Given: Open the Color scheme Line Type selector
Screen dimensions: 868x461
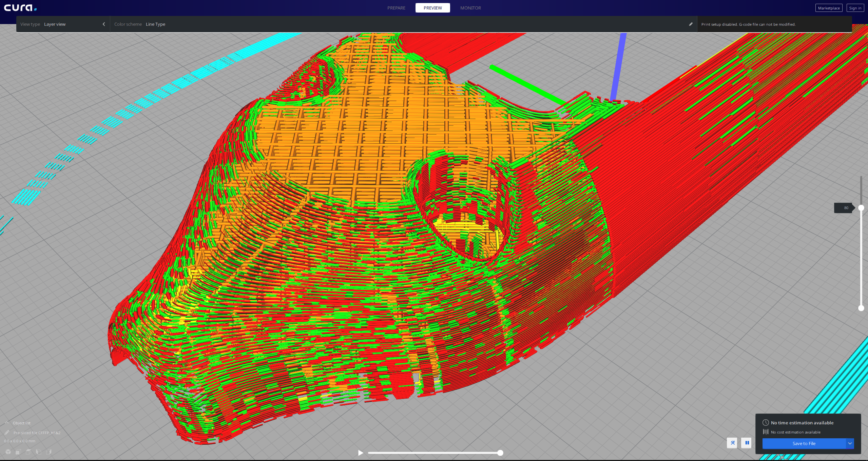Looking at the screenshot, I should click(x=155, y=24).
